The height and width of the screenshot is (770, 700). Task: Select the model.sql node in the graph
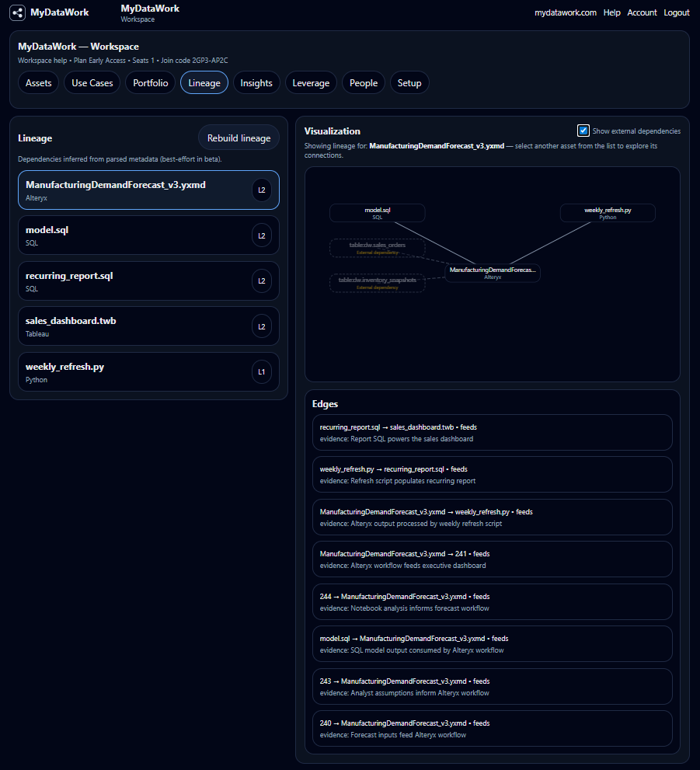click(377, 213)
